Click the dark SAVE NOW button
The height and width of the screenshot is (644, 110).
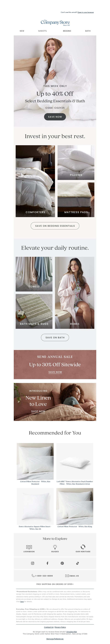coord(55,117)
